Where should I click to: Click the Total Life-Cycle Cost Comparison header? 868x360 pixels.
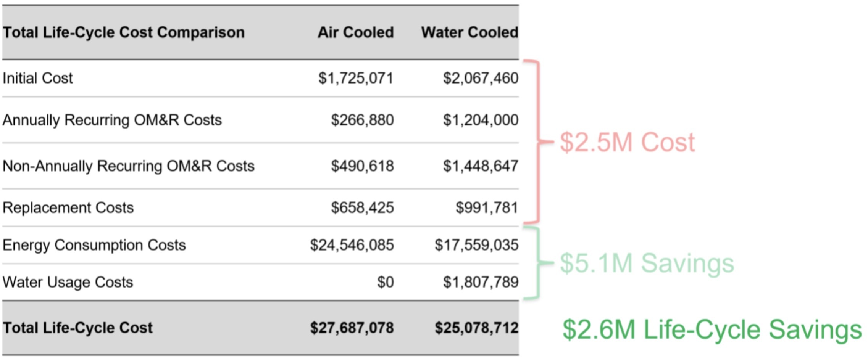tap(123, 33)
